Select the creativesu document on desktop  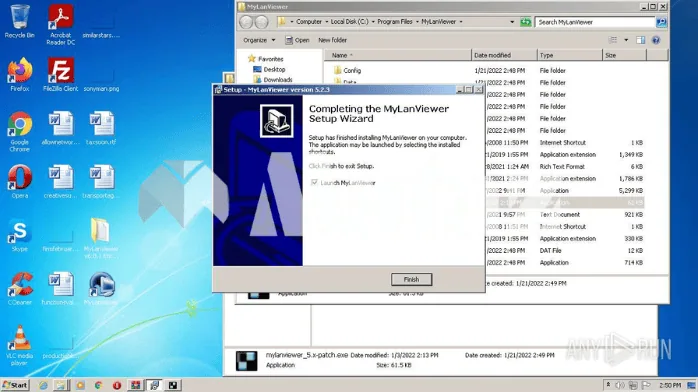(61, 182)
